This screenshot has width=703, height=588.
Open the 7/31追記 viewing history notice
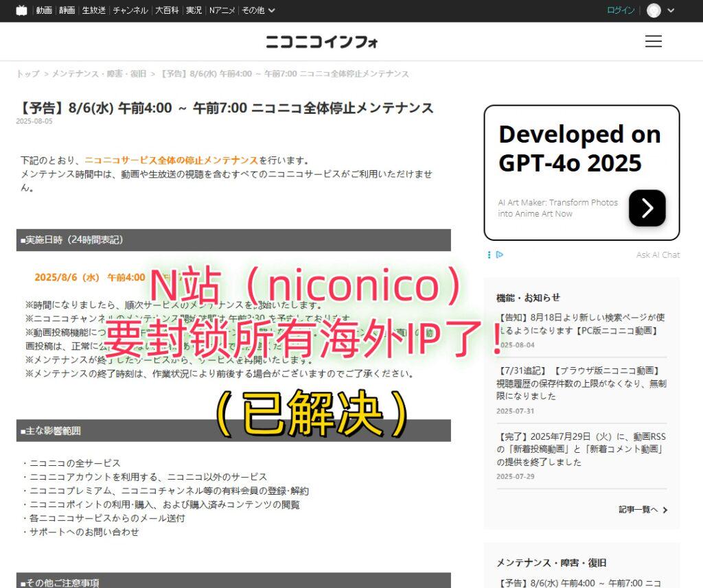click(x=581, y=383)
